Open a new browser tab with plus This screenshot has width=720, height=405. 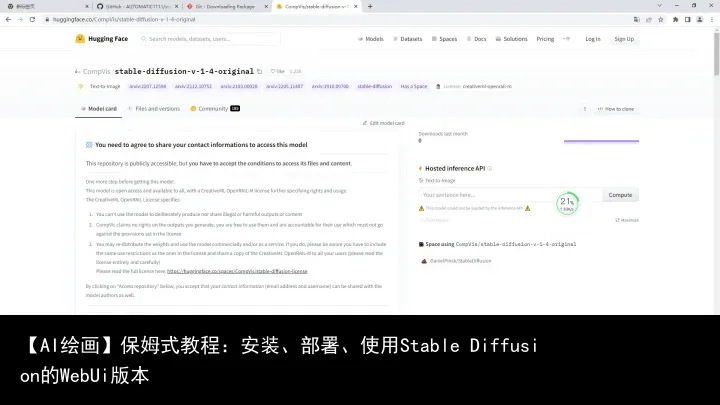(370, 6)
